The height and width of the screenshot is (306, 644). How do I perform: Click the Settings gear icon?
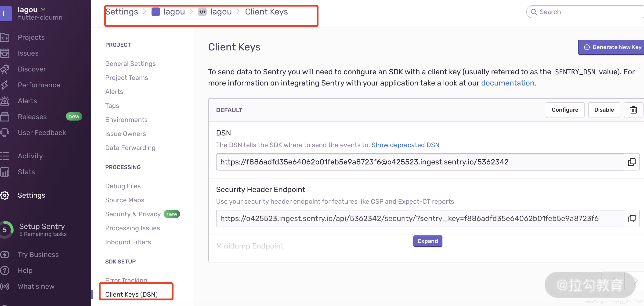click(x=5, y=195)
